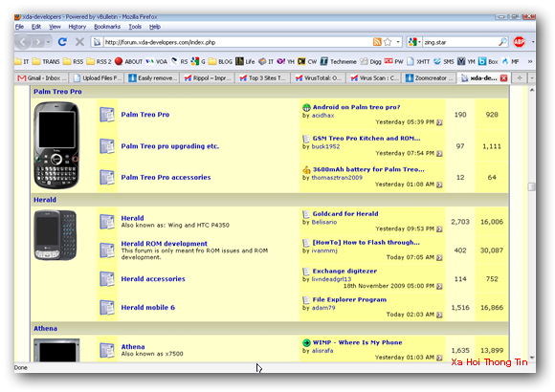Click the Herald phone image
555x392 pixels.
(x=55, y=235)
